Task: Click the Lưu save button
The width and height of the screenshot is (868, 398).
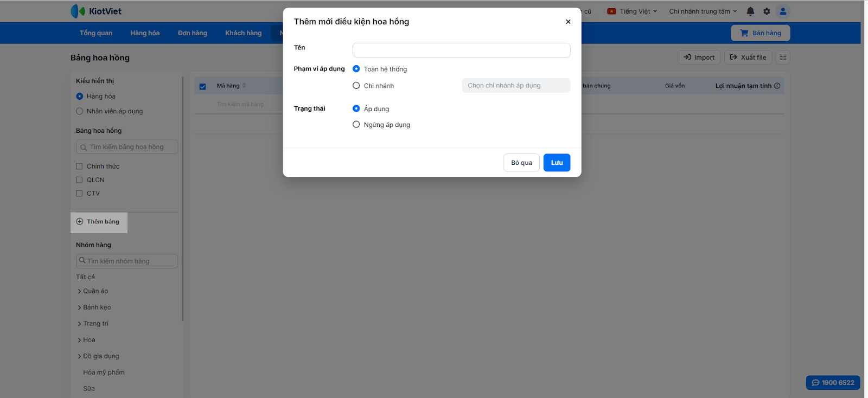Action: pos(557,163)
